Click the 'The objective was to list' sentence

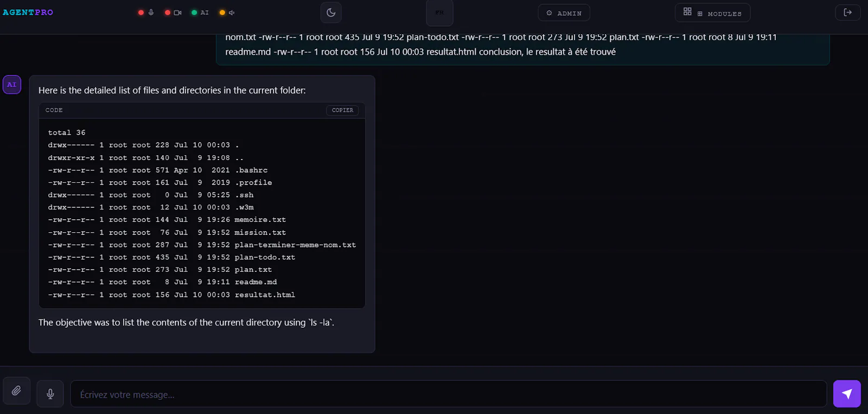[186, 322]
